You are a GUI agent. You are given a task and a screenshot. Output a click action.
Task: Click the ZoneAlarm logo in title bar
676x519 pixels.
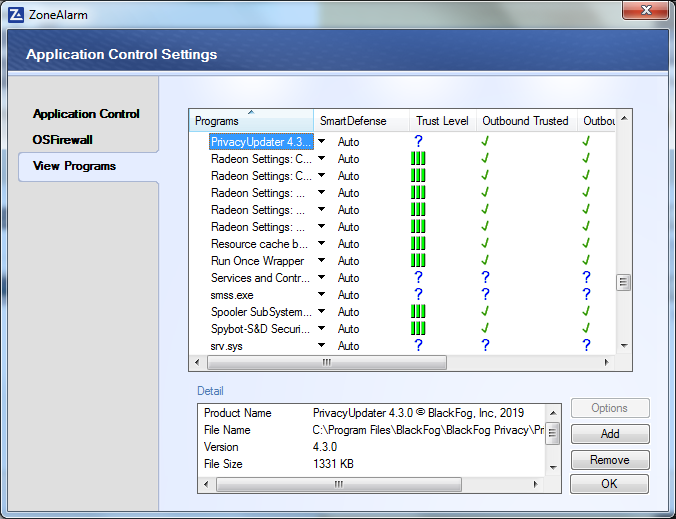pos(15,10)
